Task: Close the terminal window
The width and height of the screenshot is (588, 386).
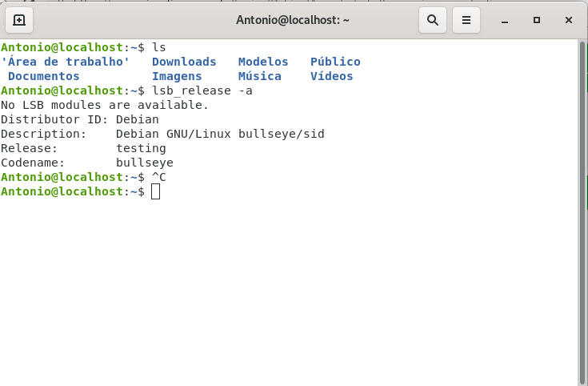Action: click(569, 20)
